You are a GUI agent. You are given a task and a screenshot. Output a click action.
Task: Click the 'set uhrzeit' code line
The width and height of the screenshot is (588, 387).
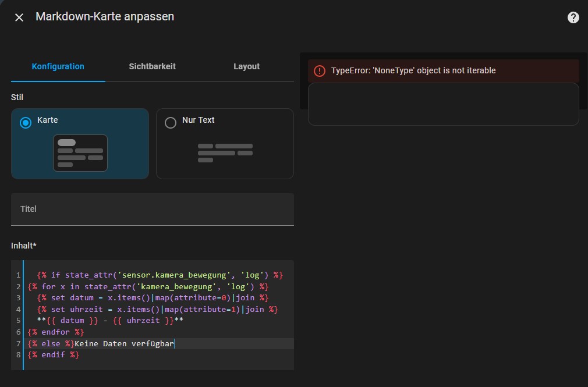click(157, 309)
